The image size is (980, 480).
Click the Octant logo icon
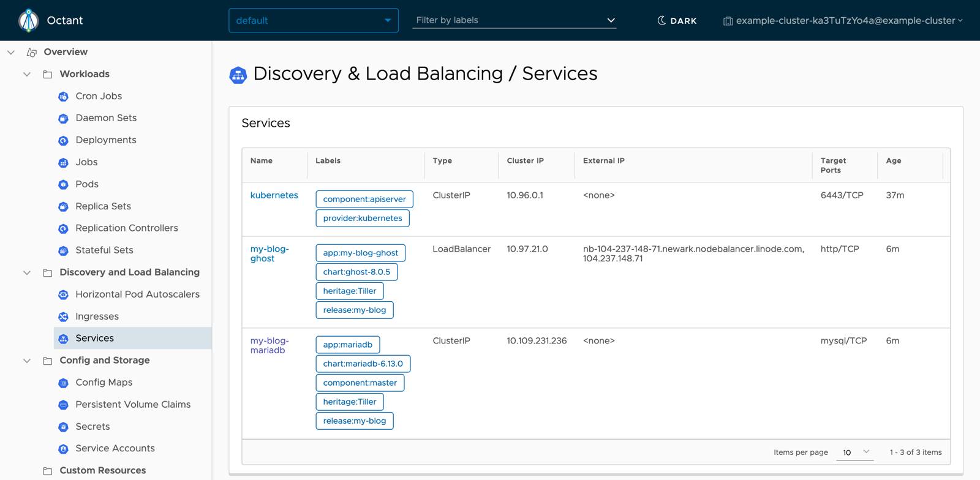tap(28, 20)
